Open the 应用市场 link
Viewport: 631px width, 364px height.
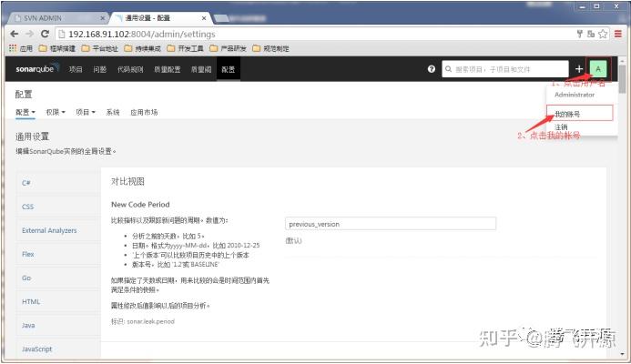pos(144,112)
